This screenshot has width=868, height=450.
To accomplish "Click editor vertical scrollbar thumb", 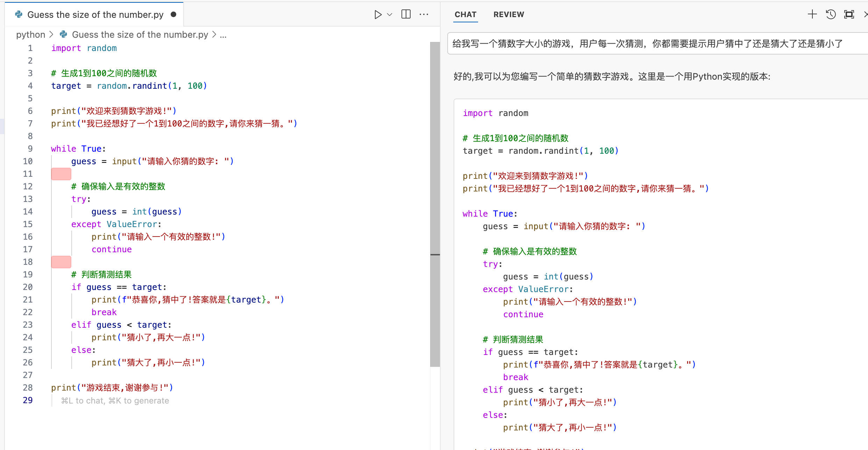I will (x=435, y=204).
